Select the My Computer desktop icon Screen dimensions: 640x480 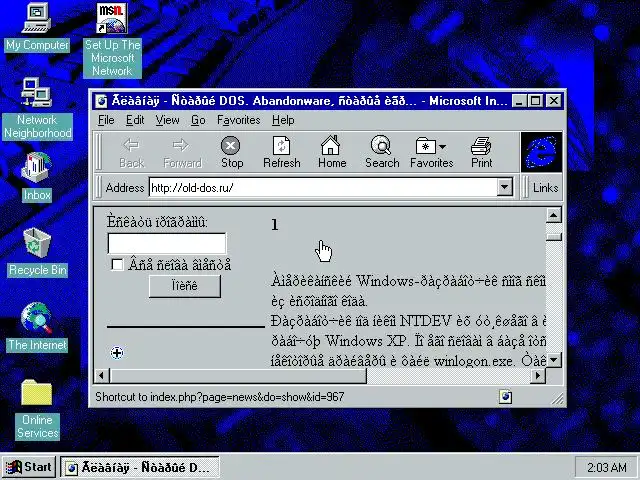click(37, 27)
